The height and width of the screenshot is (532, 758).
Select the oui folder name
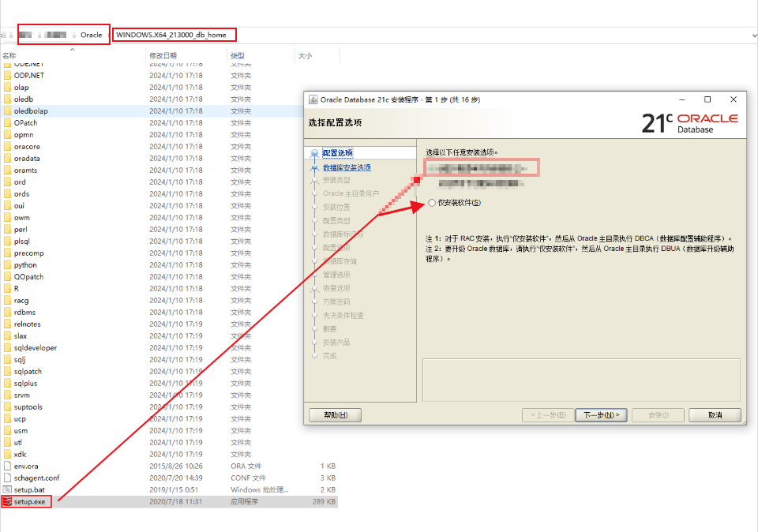click(x=19, y=205)
